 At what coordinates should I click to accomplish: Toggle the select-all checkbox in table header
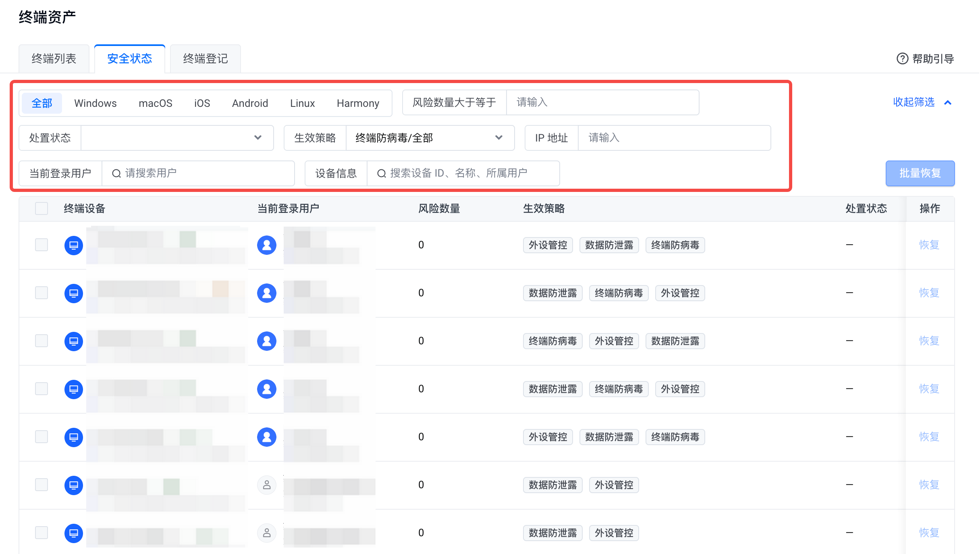tap(42, 208)
